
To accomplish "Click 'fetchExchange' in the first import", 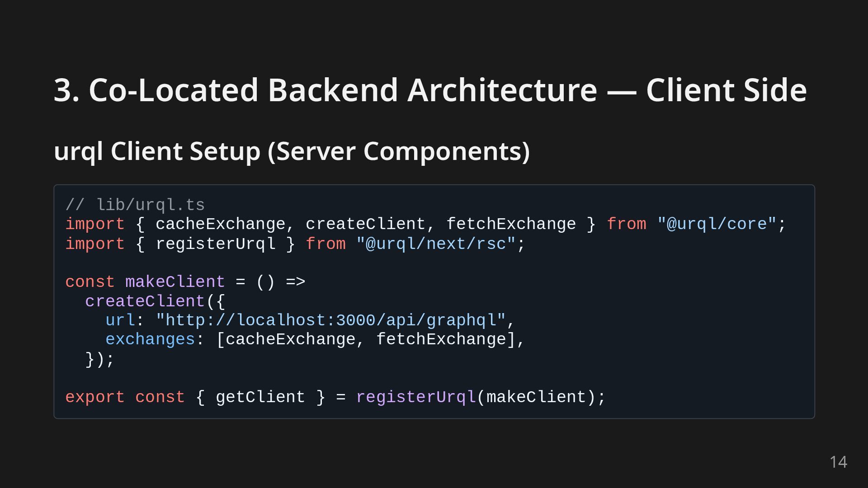I will (x=511, y=225).
